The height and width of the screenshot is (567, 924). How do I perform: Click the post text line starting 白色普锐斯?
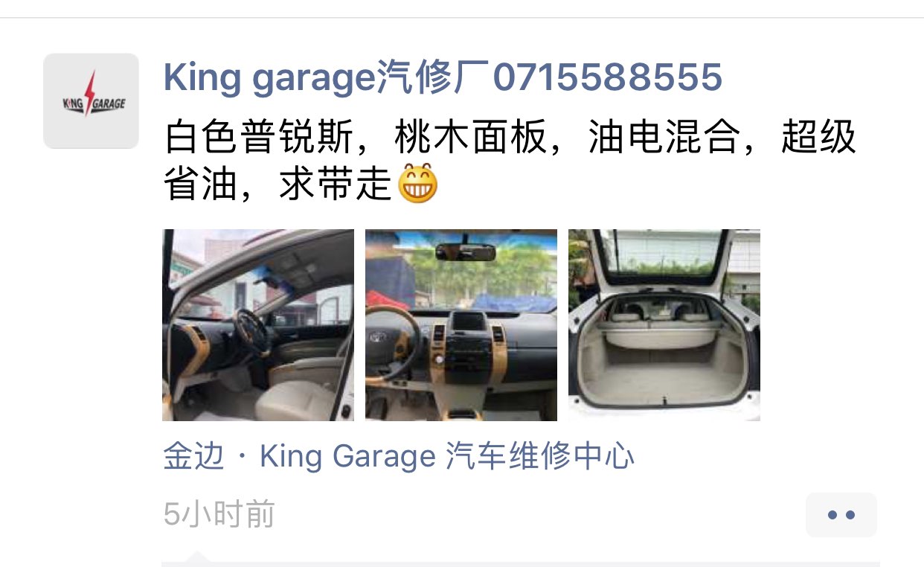click(x=510, y=138)
